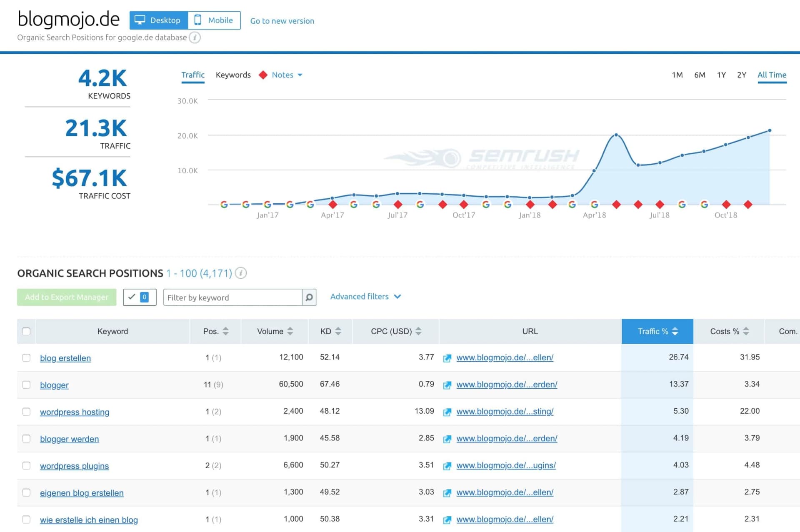The height and width of the screenshot is (532, 800).
Task: Open the info icon beside Organic Search Positions count
Action: tap(241, 273)
